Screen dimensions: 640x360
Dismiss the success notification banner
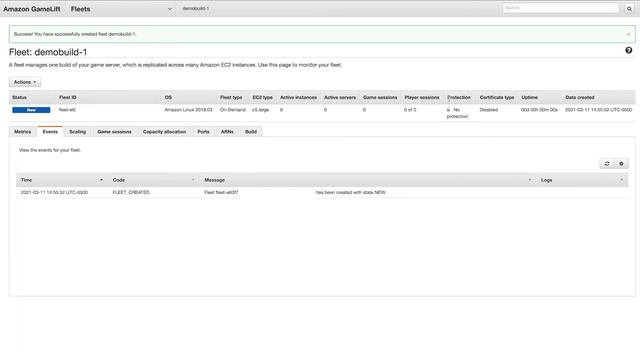coord(629,34)
